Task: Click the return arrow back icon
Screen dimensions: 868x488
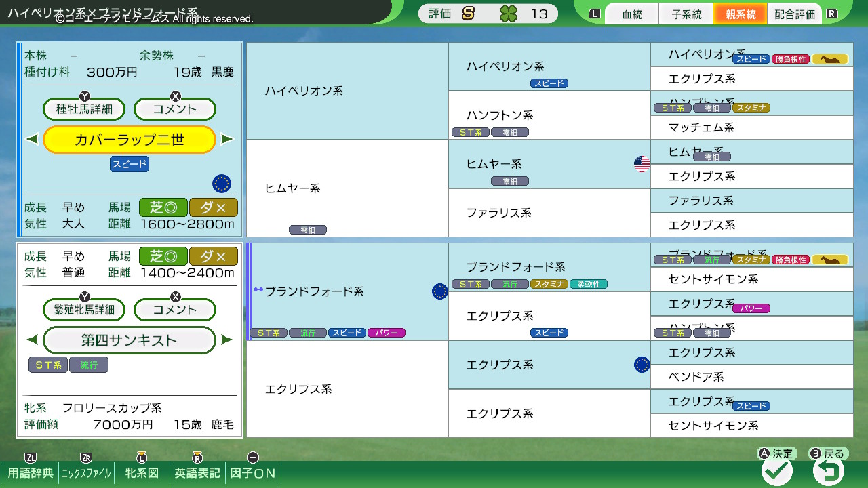Action: click(x=829, y=470)
